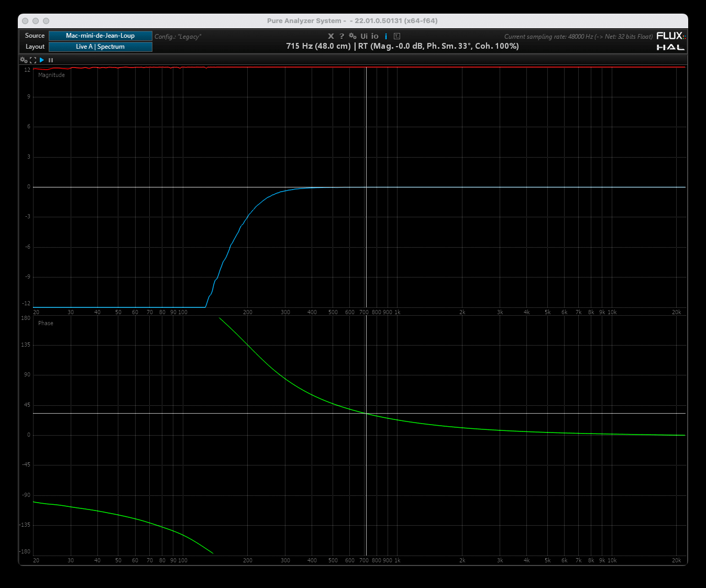This screenshot has height=588, width=706.
Task: Click the small T box icon
Action: coord(397,36)
